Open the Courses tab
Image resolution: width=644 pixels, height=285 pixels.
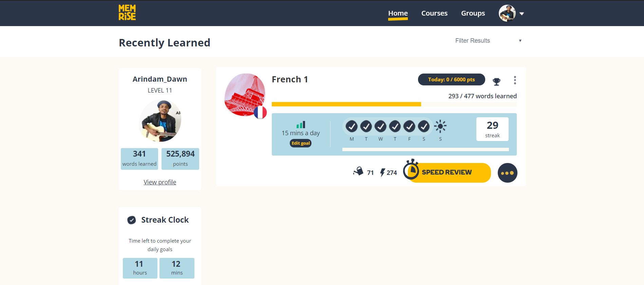(x=434, y=13)
